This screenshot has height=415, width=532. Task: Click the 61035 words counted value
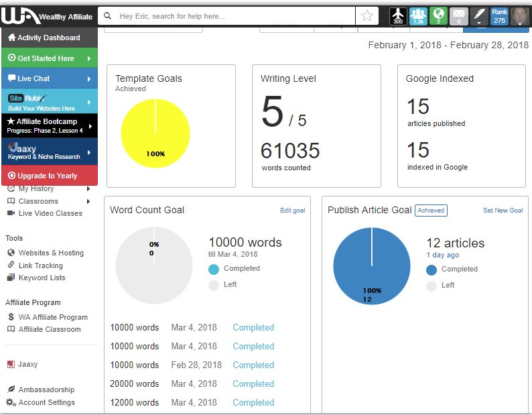pyautogui.click(x=290, y=150)
